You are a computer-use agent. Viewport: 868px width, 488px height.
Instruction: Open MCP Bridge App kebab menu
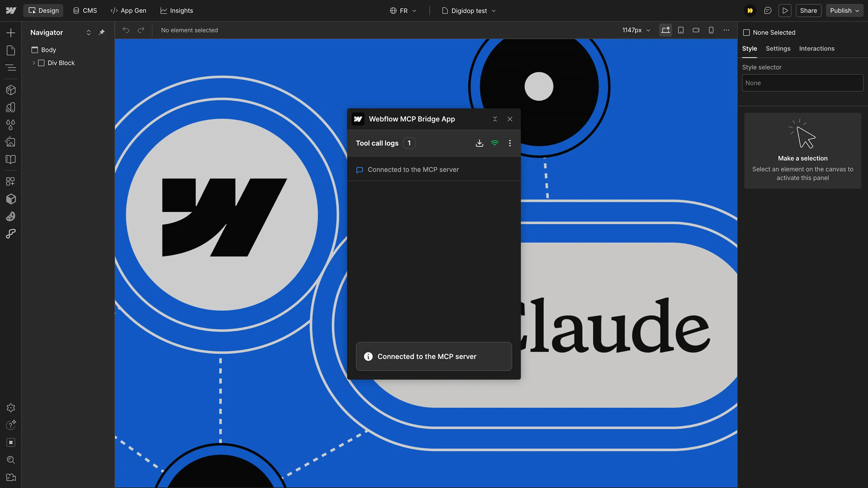(510, 143)
